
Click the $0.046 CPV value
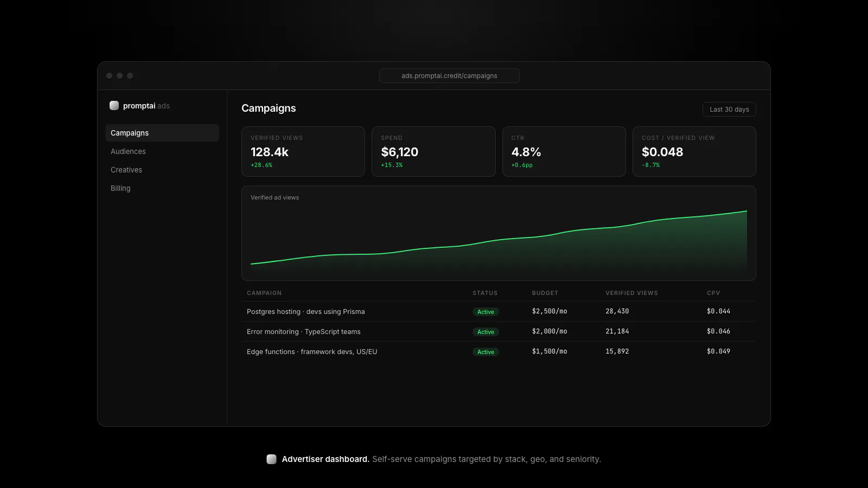[719, 331]
